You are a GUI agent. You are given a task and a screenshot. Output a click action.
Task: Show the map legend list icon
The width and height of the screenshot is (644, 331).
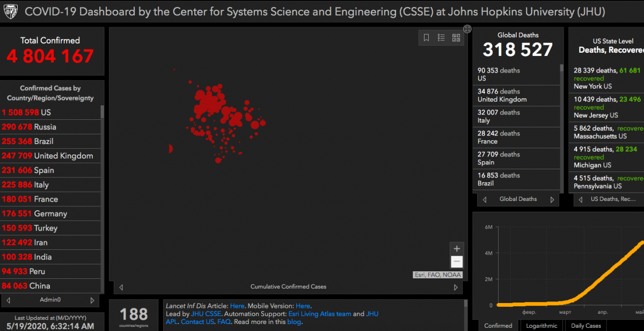click(x=441, y=38)
